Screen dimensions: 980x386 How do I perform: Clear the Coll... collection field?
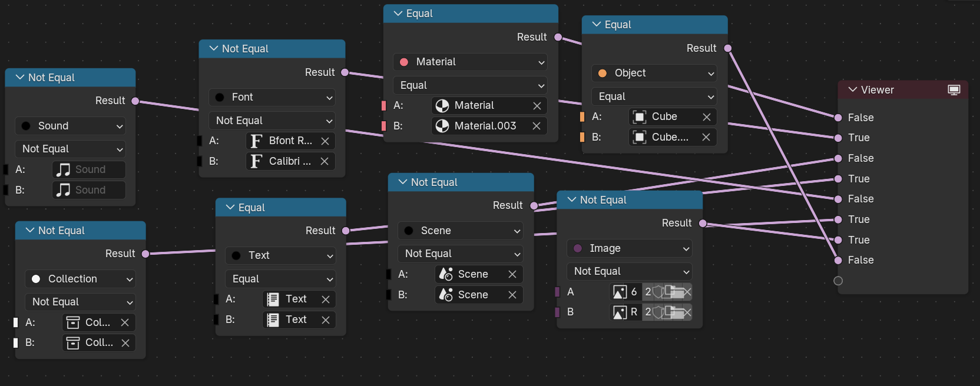[x=125, y=342]
